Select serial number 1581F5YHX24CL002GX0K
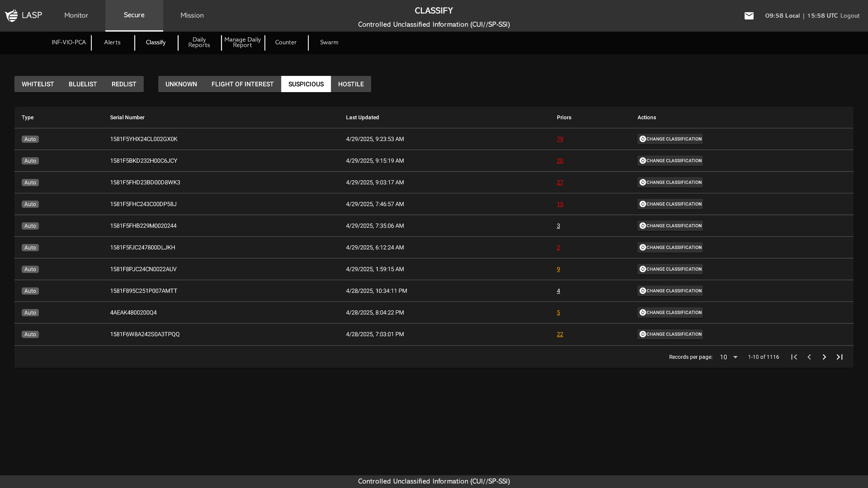Image resolution: width=868 pixels, height=488 pixels. pos(143,139)
